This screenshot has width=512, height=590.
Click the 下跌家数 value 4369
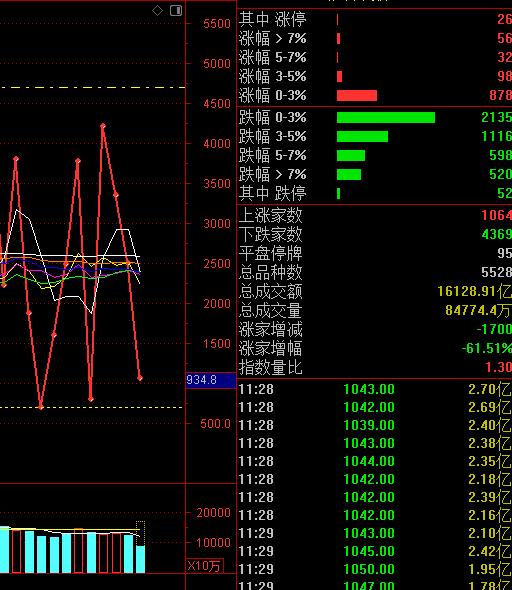point(496,234)
